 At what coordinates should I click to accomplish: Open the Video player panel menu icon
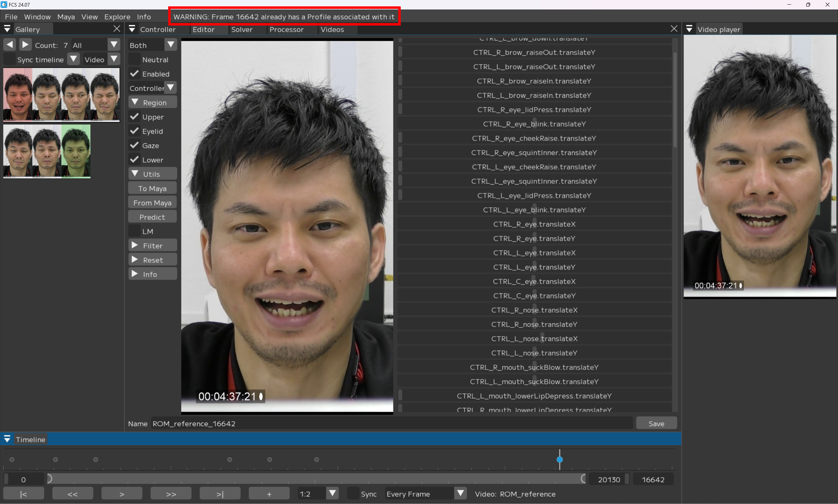(x=689, y=29)
